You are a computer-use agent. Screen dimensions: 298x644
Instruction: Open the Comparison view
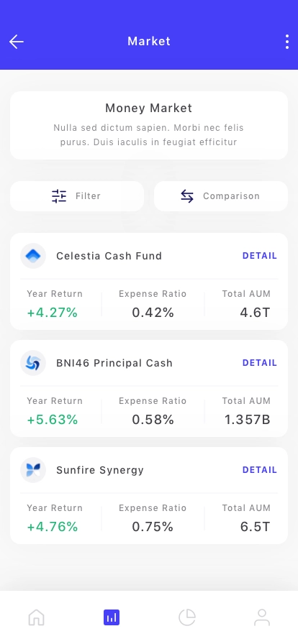point(220,196)
